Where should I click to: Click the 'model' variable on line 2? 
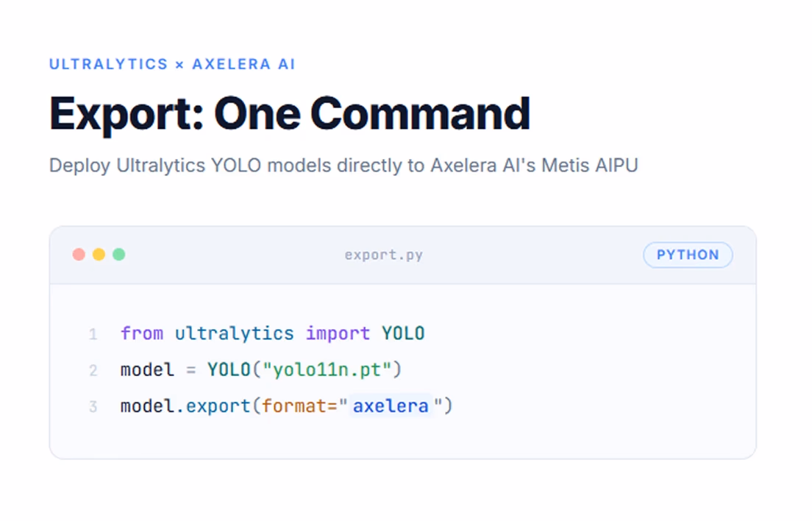tap(147, 369)
